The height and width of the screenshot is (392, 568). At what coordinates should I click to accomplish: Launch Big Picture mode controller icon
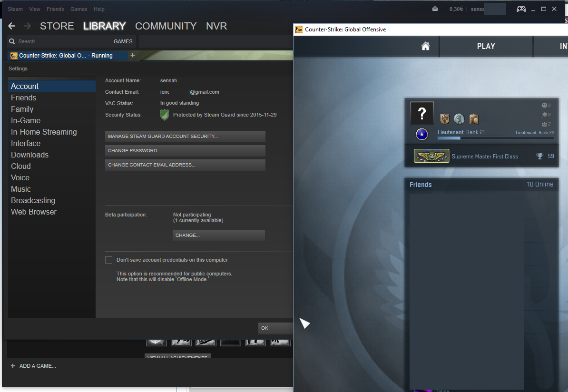(x=521, y=9)
